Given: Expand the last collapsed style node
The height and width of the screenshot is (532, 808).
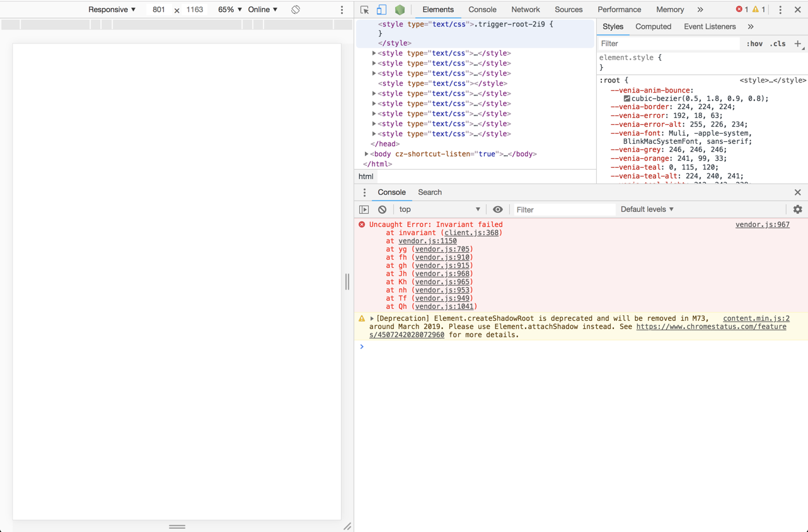Looking at the screenshot, I should coord(374,134).
